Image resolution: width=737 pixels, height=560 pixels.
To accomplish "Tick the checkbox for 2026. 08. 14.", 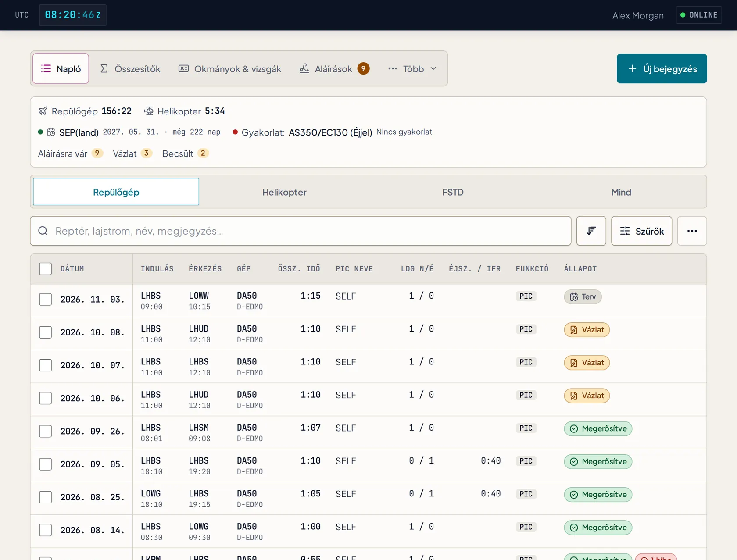I will coord(46,530).
